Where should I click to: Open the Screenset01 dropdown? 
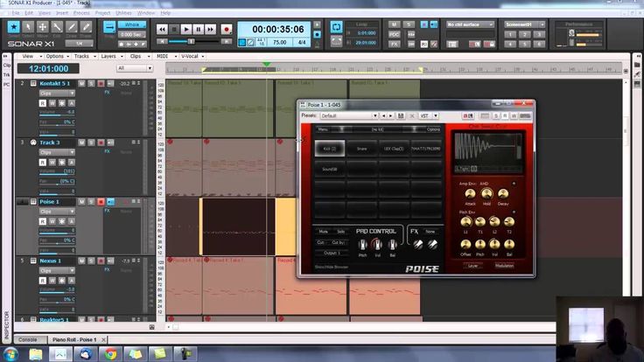tap(524, 24)
